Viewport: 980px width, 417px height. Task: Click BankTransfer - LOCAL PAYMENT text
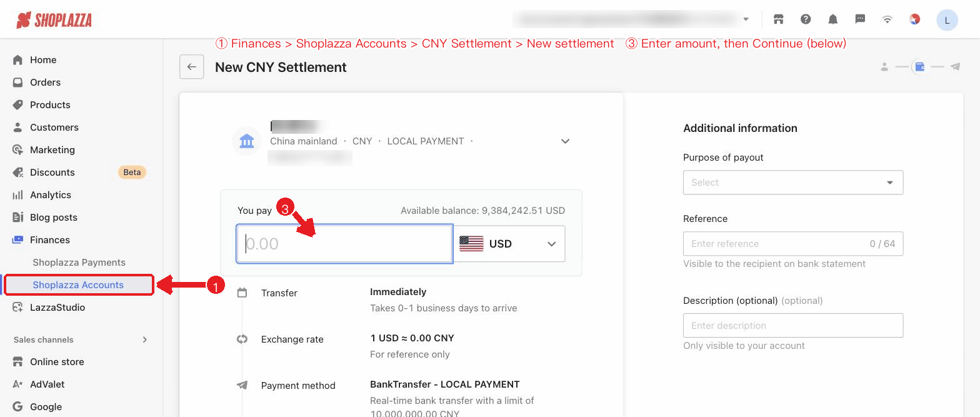pos(445,384)
